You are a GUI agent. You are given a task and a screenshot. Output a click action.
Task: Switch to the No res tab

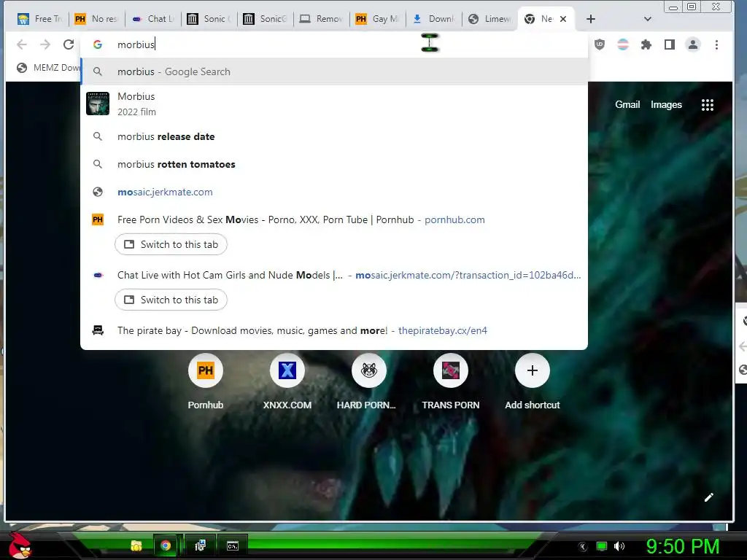(x=97, y=19)
